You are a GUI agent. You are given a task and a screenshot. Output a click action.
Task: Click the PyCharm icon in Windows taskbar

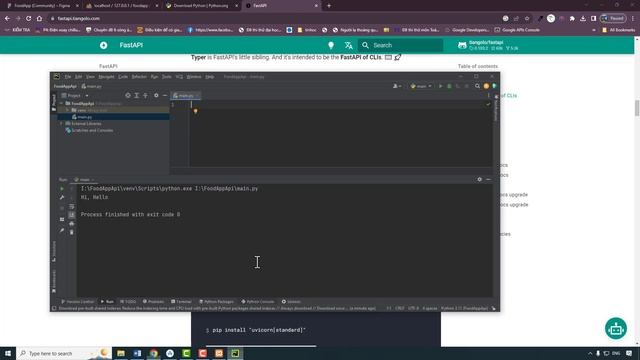(235, 353)
